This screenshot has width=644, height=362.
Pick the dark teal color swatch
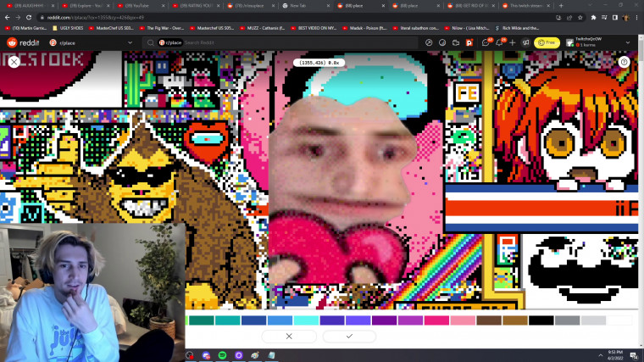click(x=202, y=320)
